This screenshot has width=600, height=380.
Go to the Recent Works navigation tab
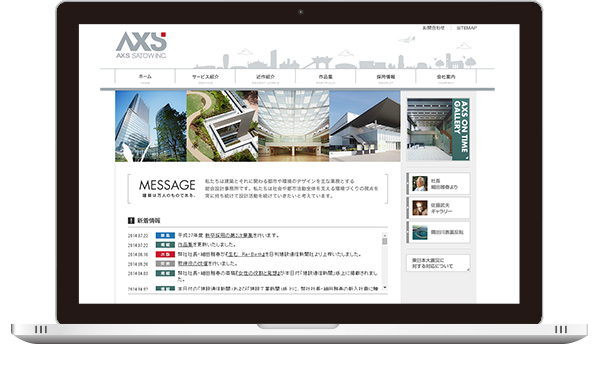[x=266, y=78]
